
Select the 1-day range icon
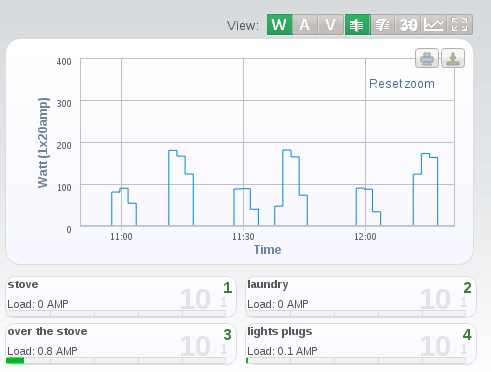(x=357, y=25)
